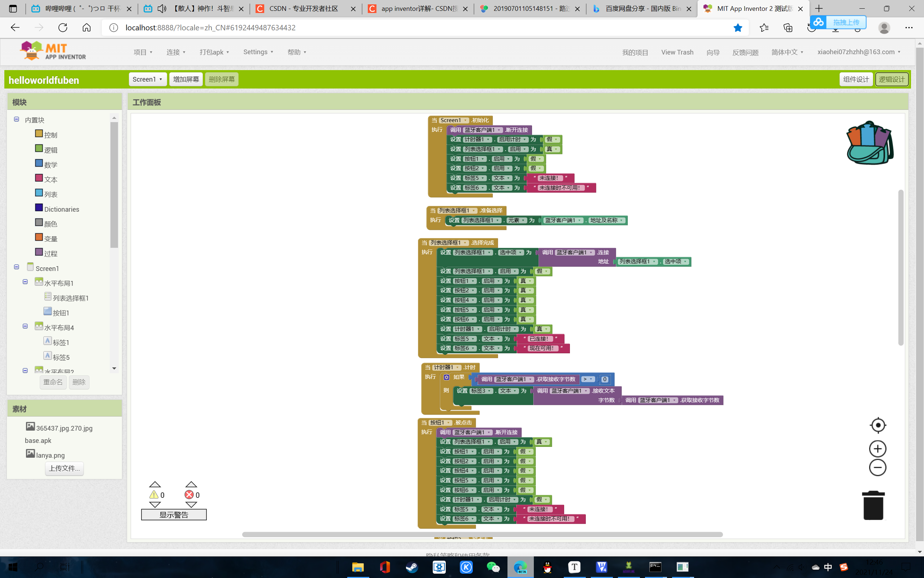Viewport: 924px width, 578px height.
Task: Click 增加屏幕 button
Action: [186, 79]
